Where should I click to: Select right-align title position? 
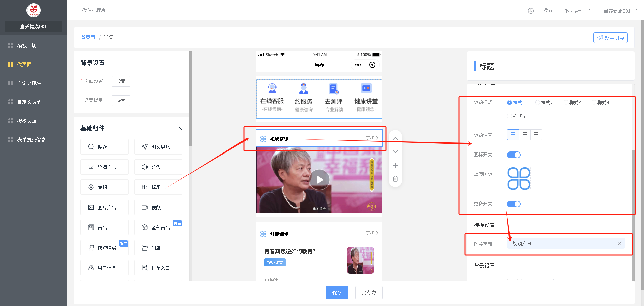coord(536,135)
